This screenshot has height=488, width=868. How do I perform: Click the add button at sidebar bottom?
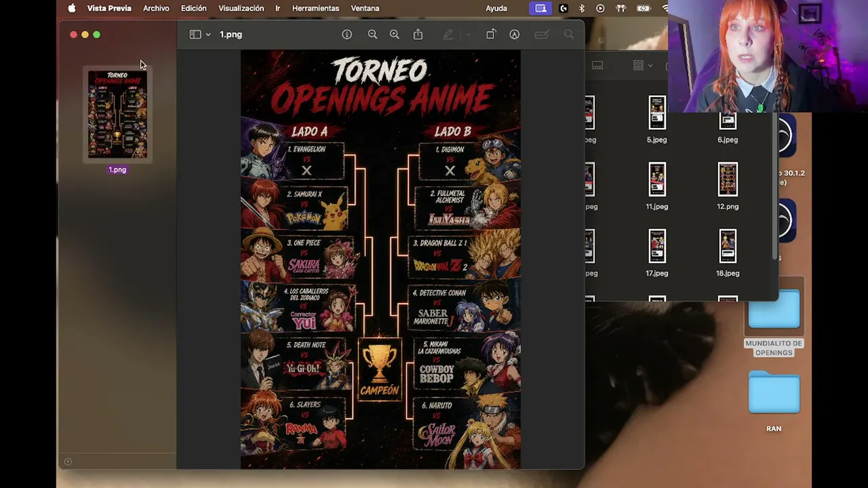click(68, 462)
